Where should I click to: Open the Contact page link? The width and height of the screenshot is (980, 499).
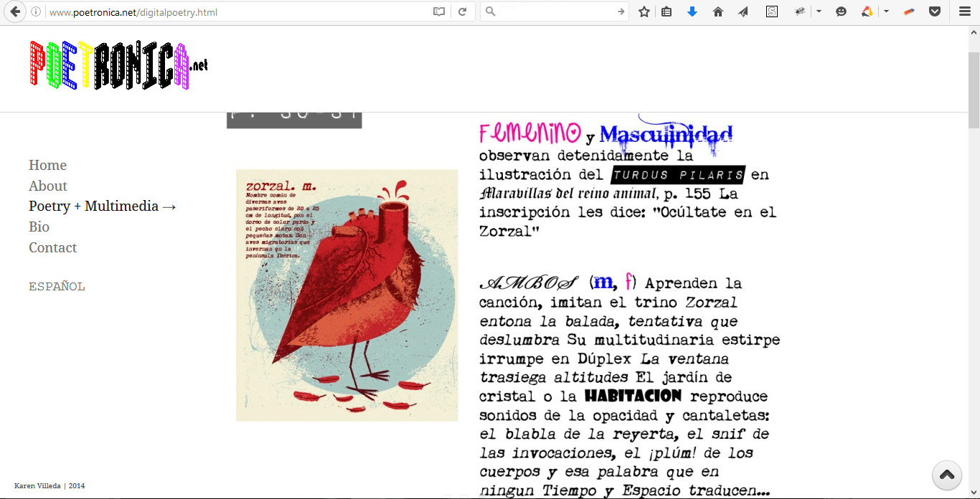click(52, 247)
